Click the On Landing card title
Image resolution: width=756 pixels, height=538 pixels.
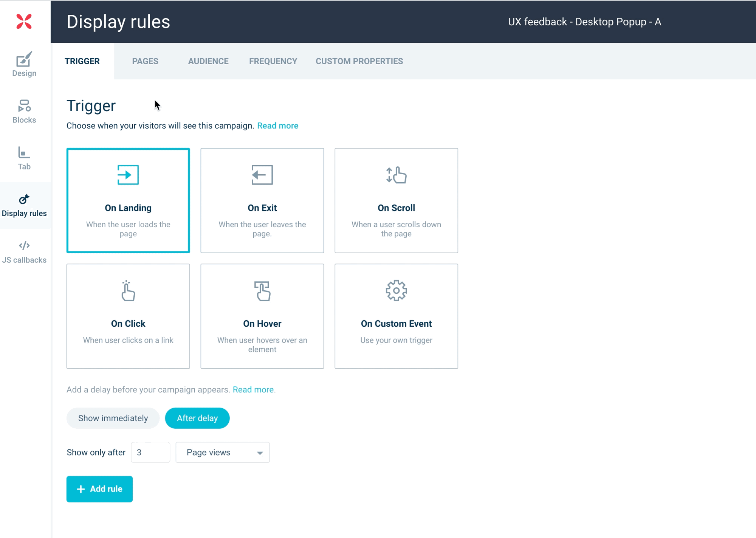click(x=128, y=208)
